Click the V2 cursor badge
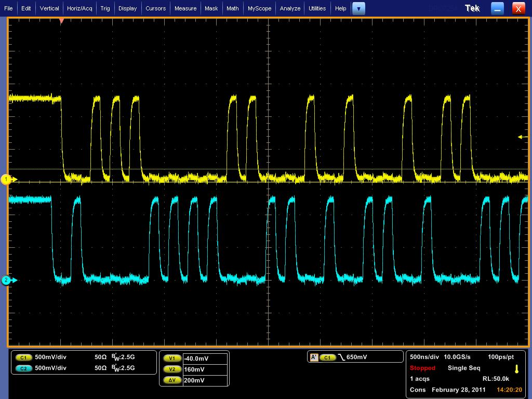 pos(171,369)
